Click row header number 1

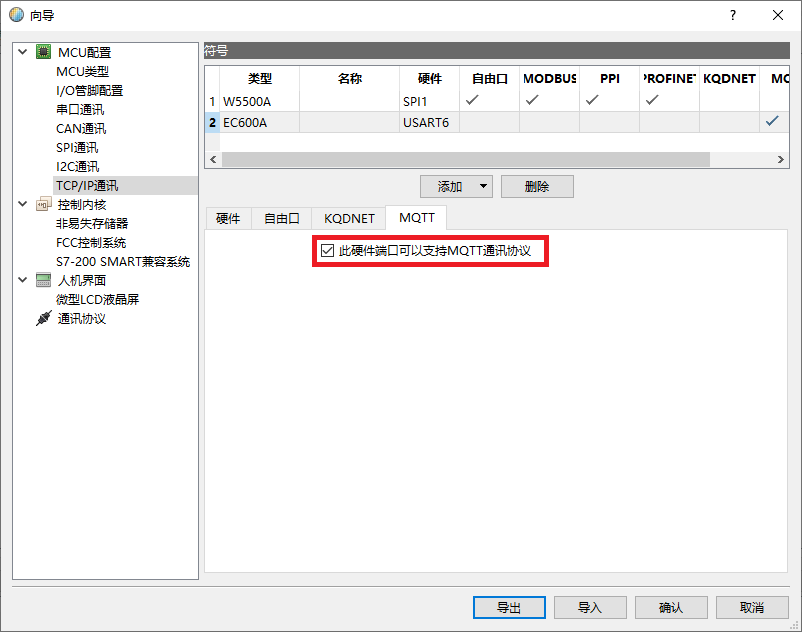coord(212,101)
